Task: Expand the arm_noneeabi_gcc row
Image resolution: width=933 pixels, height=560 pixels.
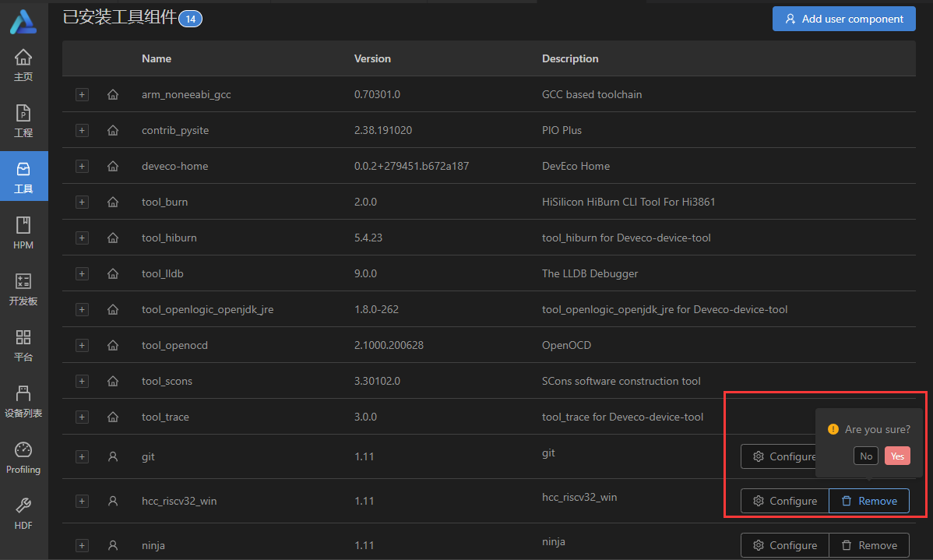Action: (82, 94)
